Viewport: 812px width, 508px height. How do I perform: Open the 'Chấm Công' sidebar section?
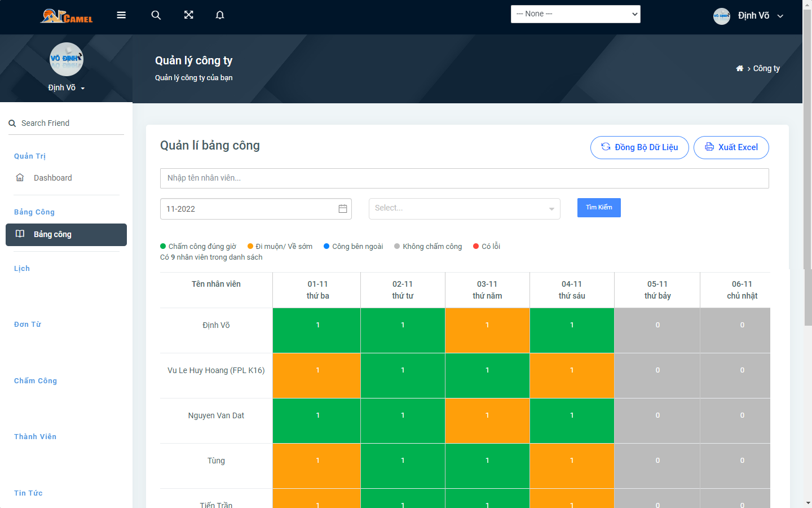point(36,380)
